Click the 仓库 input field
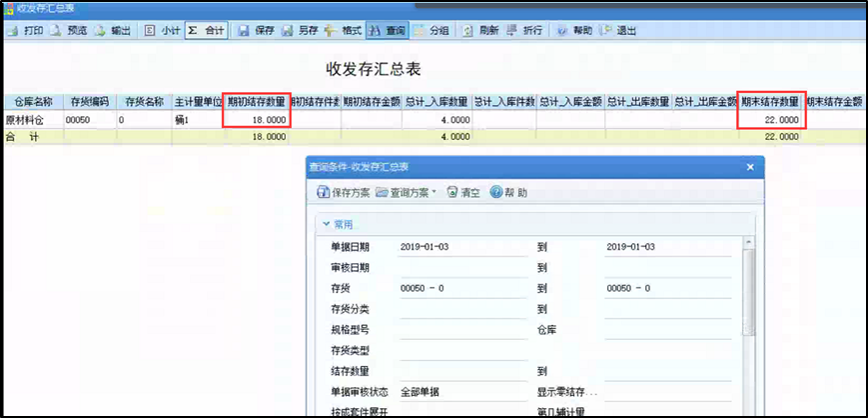This screenshot has height=418, width=868. point(668,330)
